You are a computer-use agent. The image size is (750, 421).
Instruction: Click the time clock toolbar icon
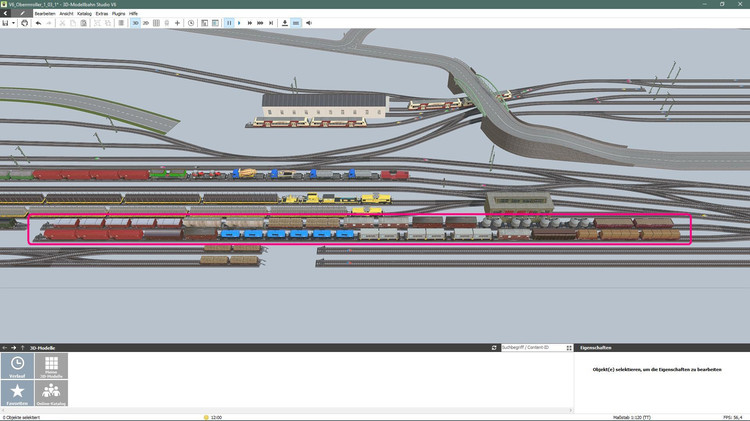coord(191,22)
